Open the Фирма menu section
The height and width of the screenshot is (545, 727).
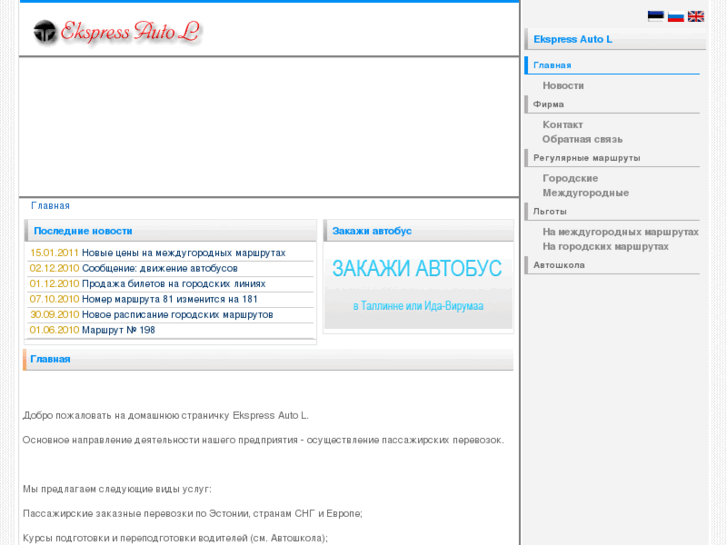click(548, 104)
